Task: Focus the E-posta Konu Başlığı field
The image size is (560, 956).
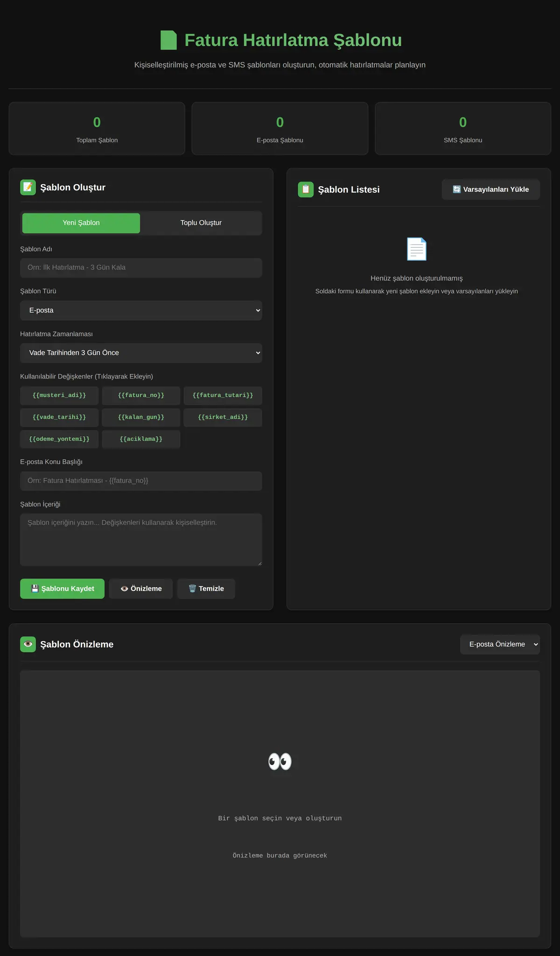Action: click(x=141, y=481)
